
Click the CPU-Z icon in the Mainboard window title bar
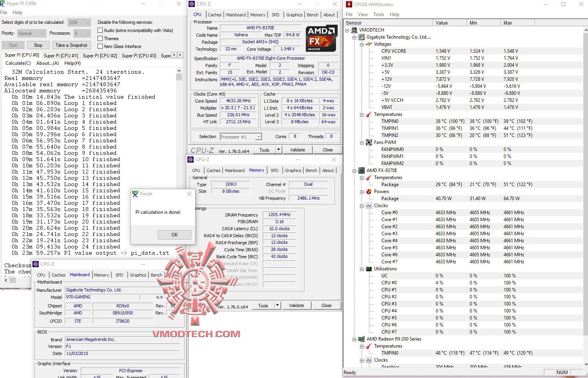[x=36, y=264]
